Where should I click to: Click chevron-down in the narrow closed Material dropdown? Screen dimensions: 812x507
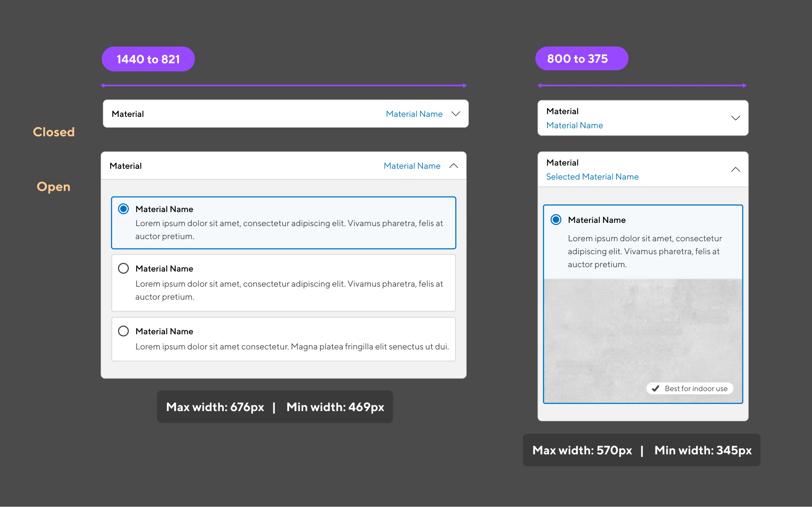(x=735, y=118)
